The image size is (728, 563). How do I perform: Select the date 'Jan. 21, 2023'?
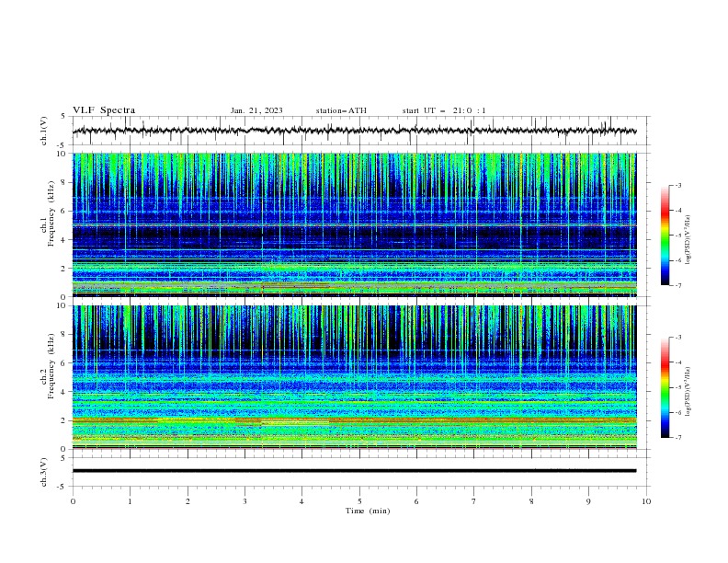256,110
